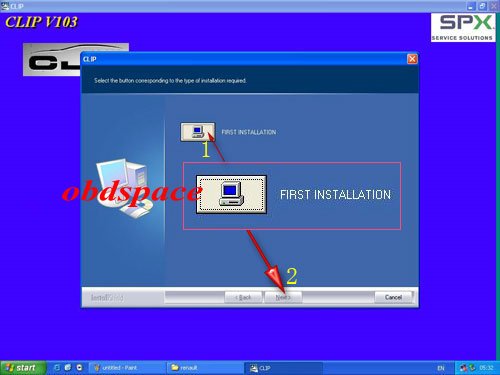500x375 pixels.
Task: Click the first system tray icon
Action: tap(463, 368)
